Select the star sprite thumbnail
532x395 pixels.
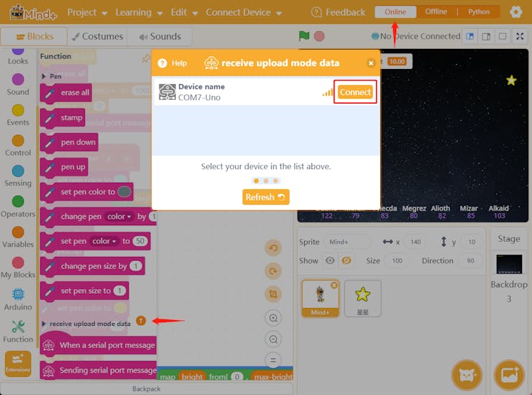tap(362, 299)
